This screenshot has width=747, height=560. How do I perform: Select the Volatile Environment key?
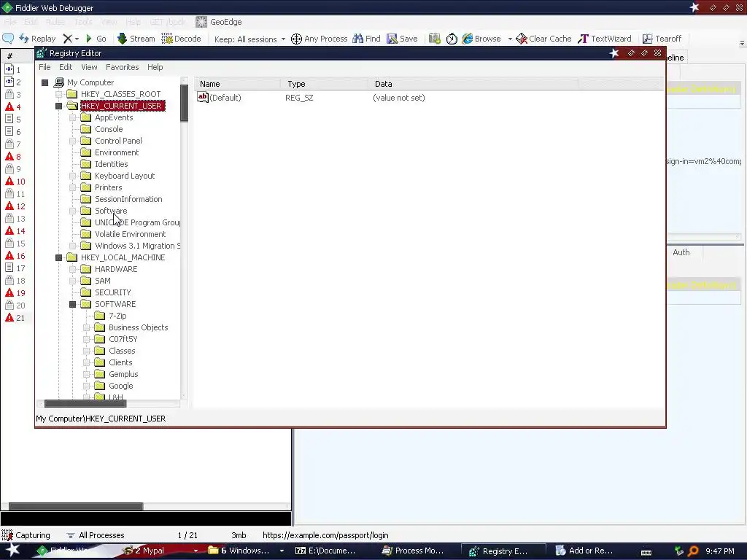click(130, 234)
